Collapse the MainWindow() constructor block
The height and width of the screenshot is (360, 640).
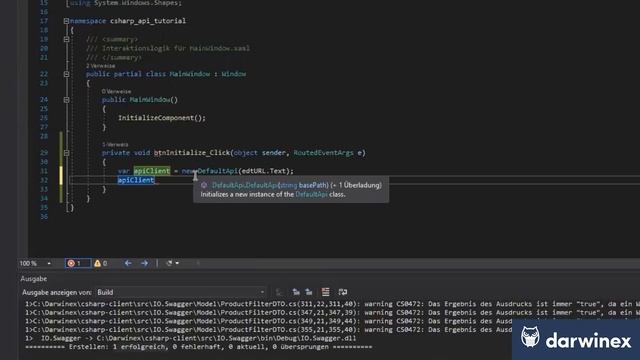[66, 100]
